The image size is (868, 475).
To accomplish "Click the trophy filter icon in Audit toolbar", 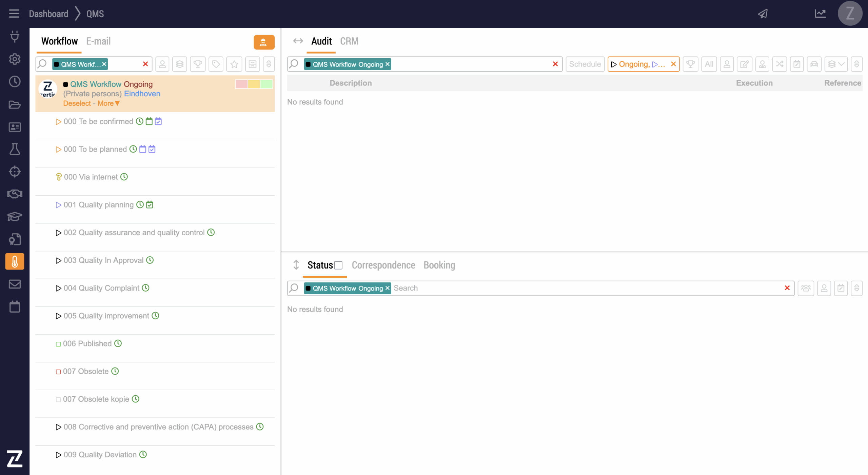I will tap(690, 64).
